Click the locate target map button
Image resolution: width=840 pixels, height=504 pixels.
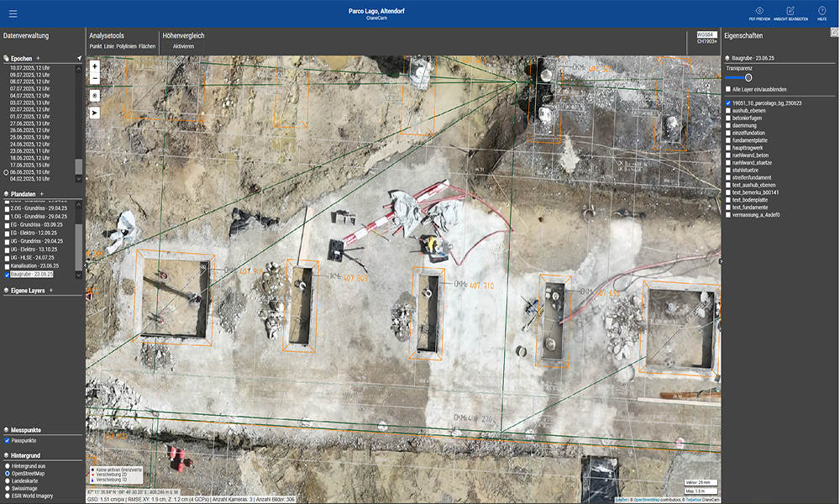click(94, 96)
